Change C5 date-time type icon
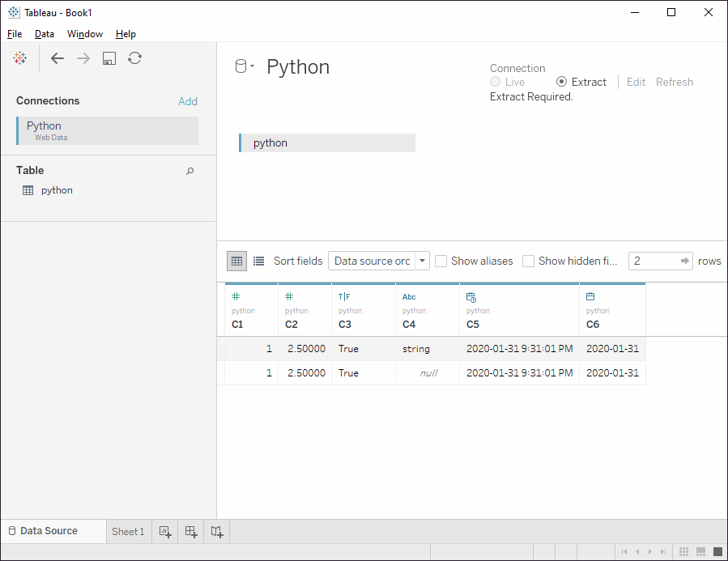 tap(471, 297)
